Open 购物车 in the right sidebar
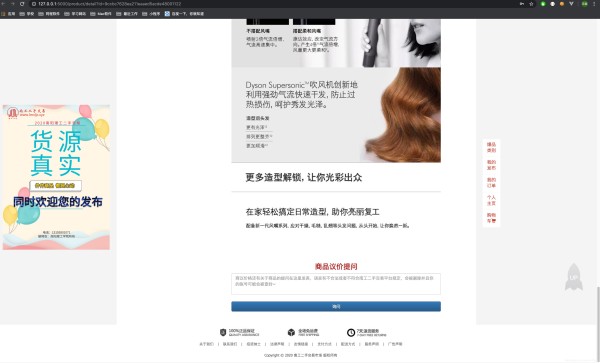The image size is (600, 363). tap(491, 218)
